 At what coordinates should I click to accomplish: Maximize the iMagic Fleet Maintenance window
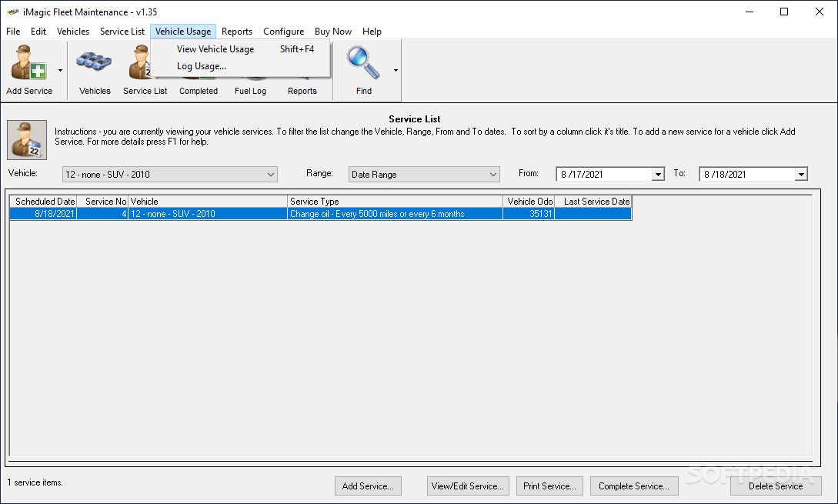[784, 12]
